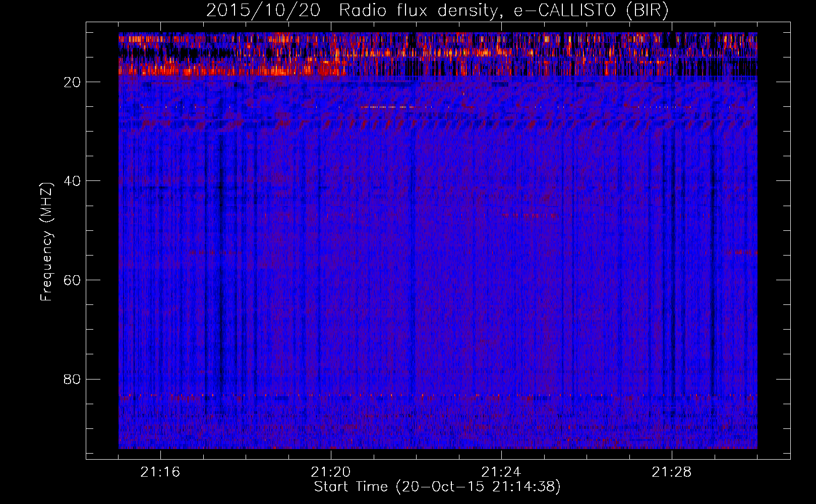This screenshot has width=816, height=504.
Task: Click the 'Start Time (20-Oct-15 21:14:38)' label
Action: [x=437, y=487]
